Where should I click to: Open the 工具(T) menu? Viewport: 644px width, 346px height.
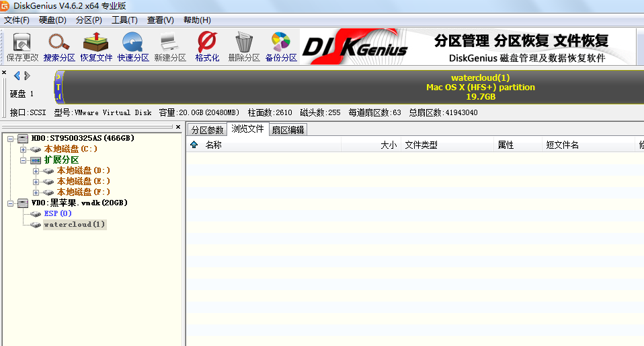[x=124, y=20]
